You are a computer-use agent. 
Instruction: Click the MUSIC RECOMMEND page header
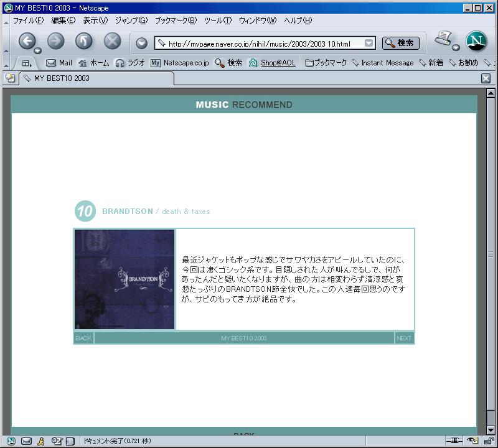[244, 105]
